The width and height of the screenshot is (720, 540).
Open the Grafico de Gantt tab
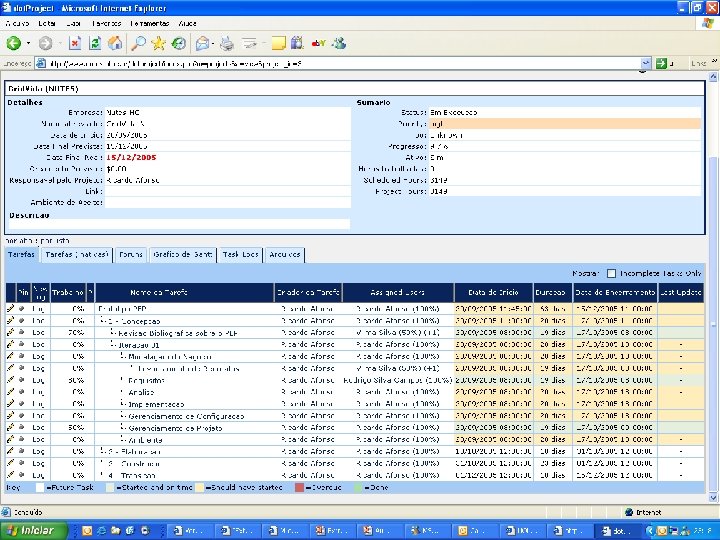point(183,255)
